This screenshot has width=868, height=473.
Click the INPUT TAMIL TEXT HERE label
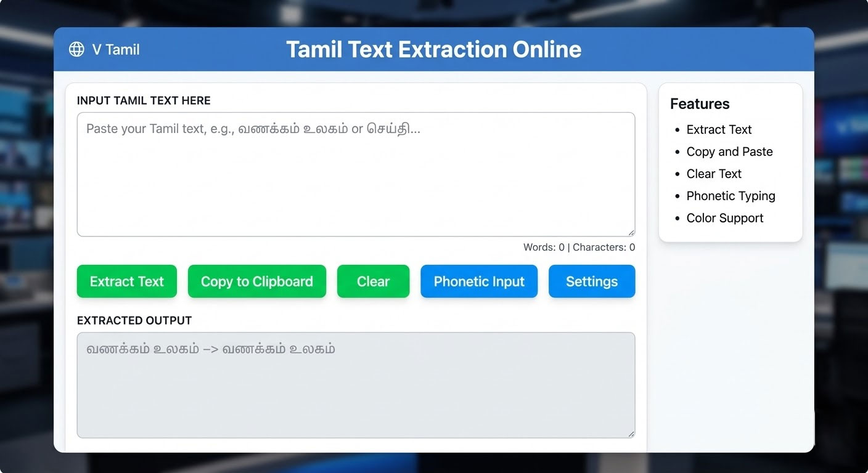[x=144, y=100]
